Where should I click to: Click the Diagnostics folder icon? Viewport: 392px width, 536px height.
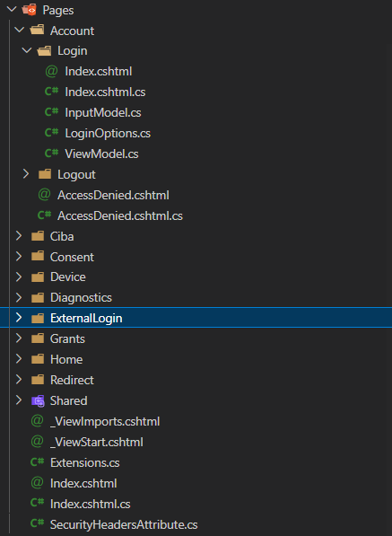pyautogui.click(x=38, y=298)
